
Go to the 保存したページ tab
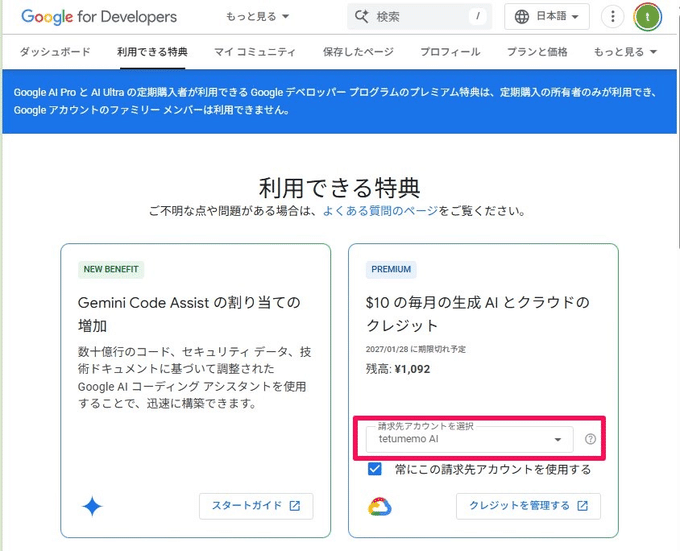coord(358,52)
